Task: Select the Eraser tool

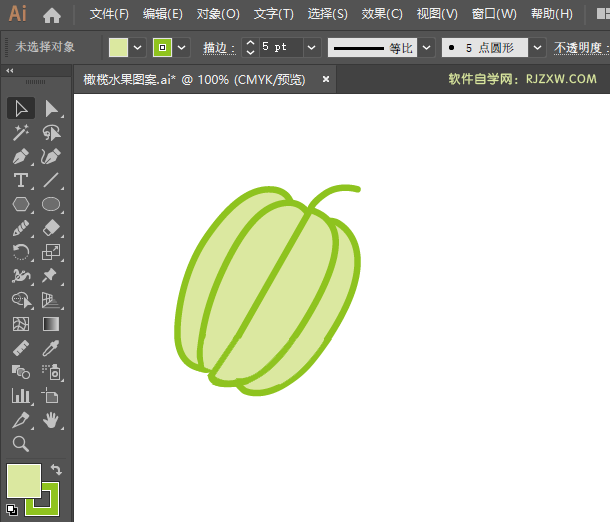Action: pyautogui.click(x=51, y=228)
